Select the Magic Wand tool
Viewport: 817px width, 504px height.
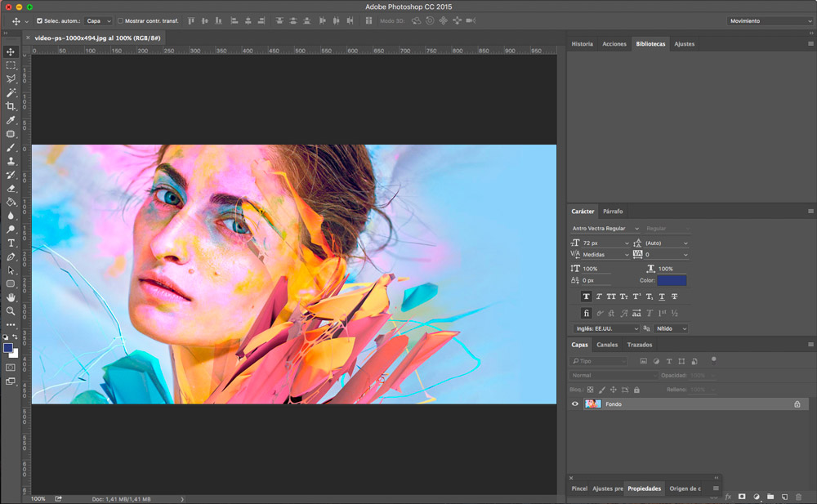pyautogui.click(x=11, y=92)
